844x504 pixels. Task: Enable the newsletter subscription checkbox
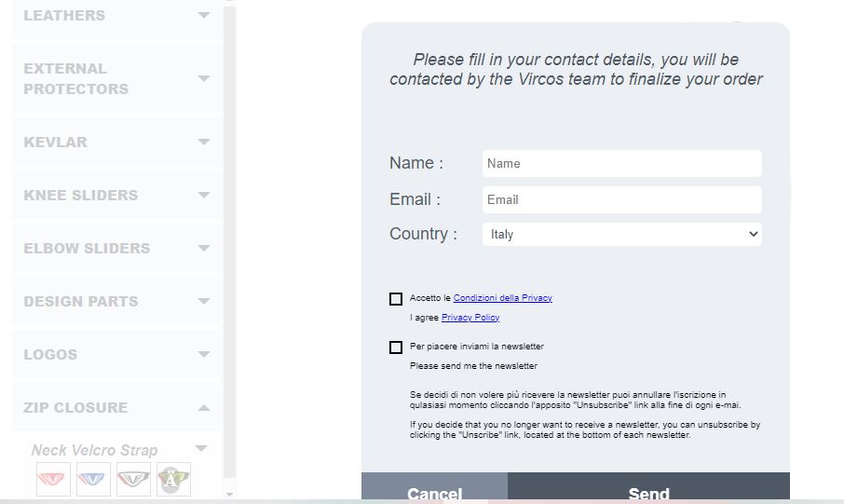(396, 347)
